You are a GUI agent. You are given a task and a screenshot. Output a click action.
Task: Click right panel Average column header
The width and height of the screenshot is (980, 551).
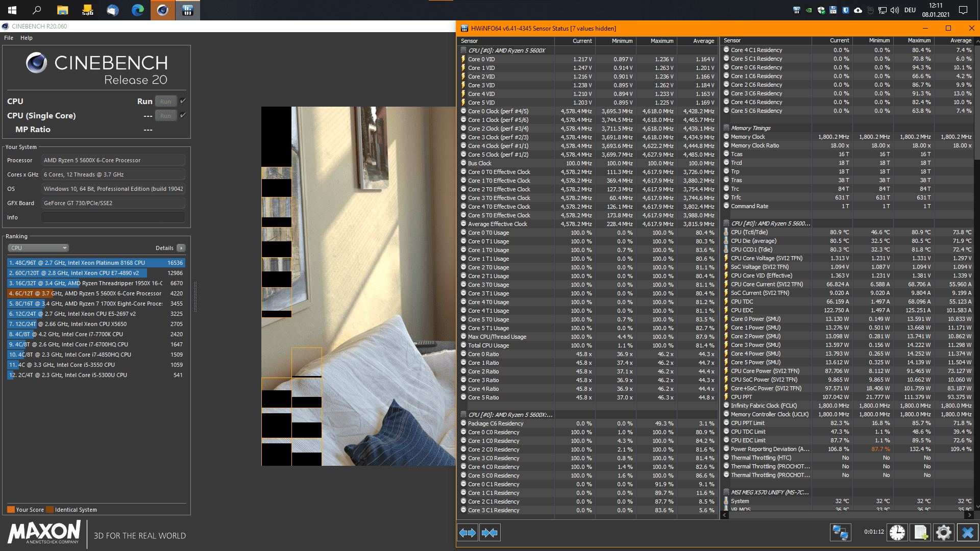[x=954, y=41]
